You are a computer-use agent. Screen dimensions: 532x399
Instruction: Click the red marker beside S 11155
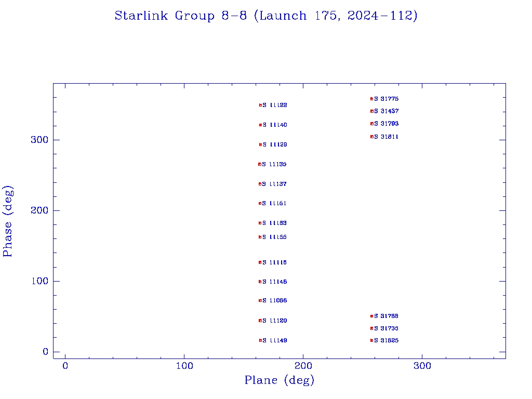click(260, 237)
